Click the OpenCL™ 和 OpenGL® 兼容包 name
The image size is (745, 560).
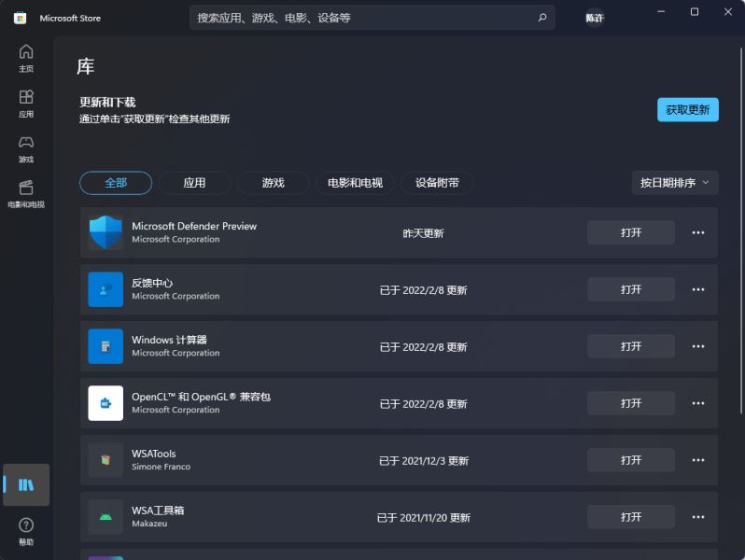(x=201, y=397)
